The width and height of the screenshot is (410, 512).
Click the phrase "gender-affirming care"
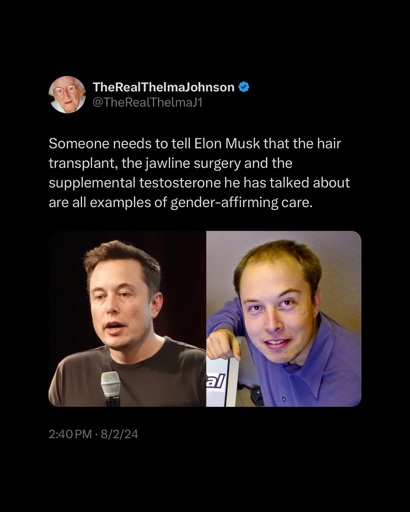[241, 203]
